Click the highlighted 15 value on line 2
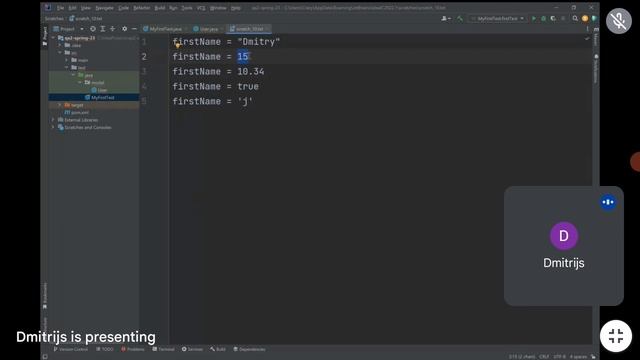The height and width of the screenshot is (360, 640). tap(243, 57)
